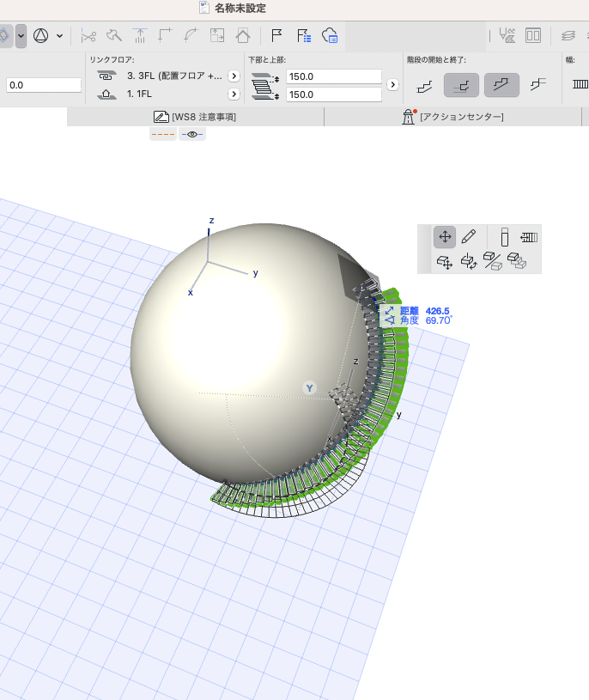Click the rotate element palette icon

point(469,262)
